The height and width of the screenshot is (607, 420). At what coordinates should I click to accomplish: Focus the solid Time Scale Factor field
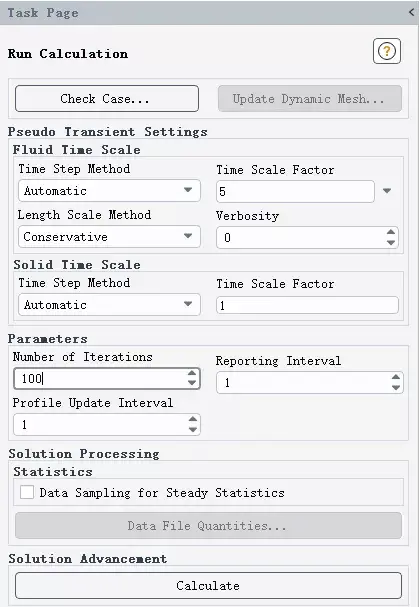point(307,305)
